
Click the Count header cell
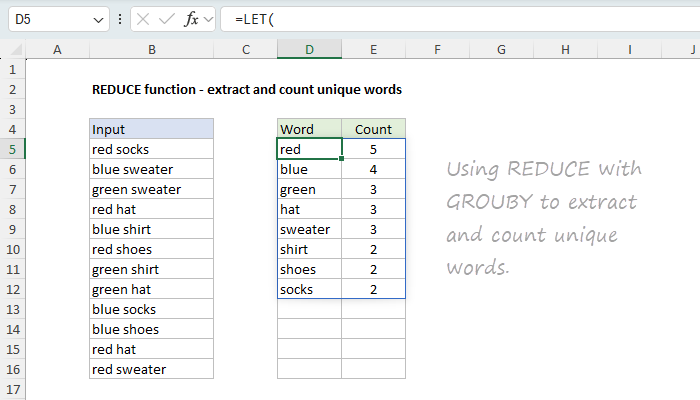(373, 129)
